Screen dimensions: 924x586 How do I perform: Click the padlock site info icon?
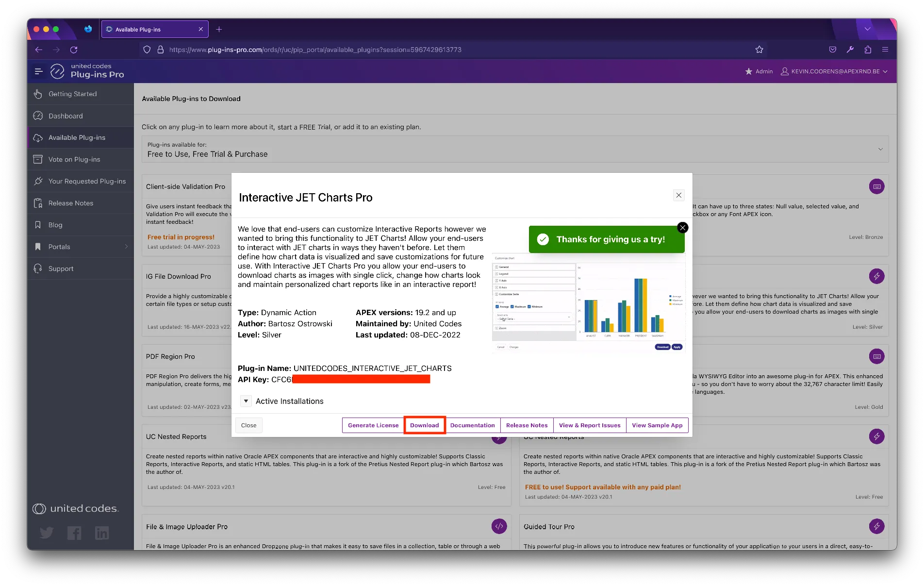(161, 50)
